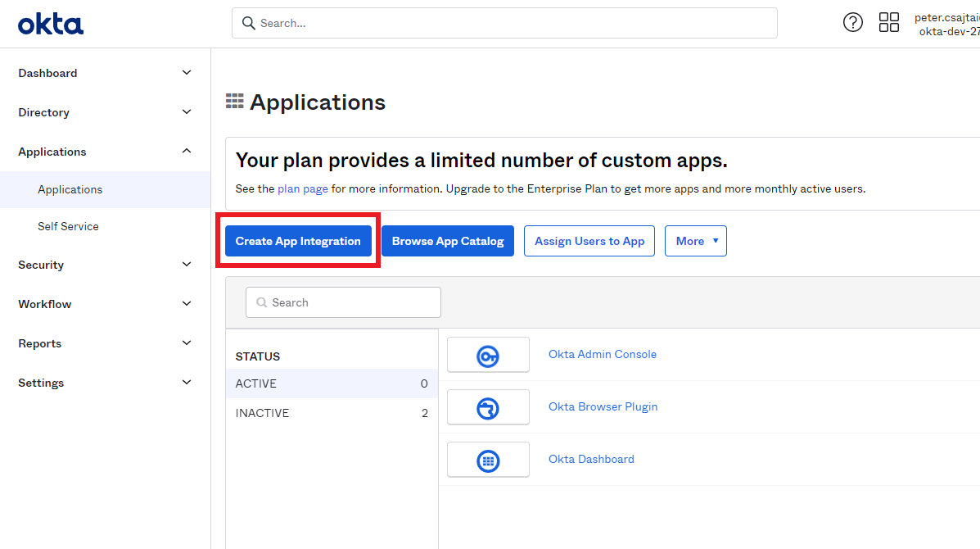Click Assign Users to App
Screen dimensions: 980x549
click(x=589, y=241)
